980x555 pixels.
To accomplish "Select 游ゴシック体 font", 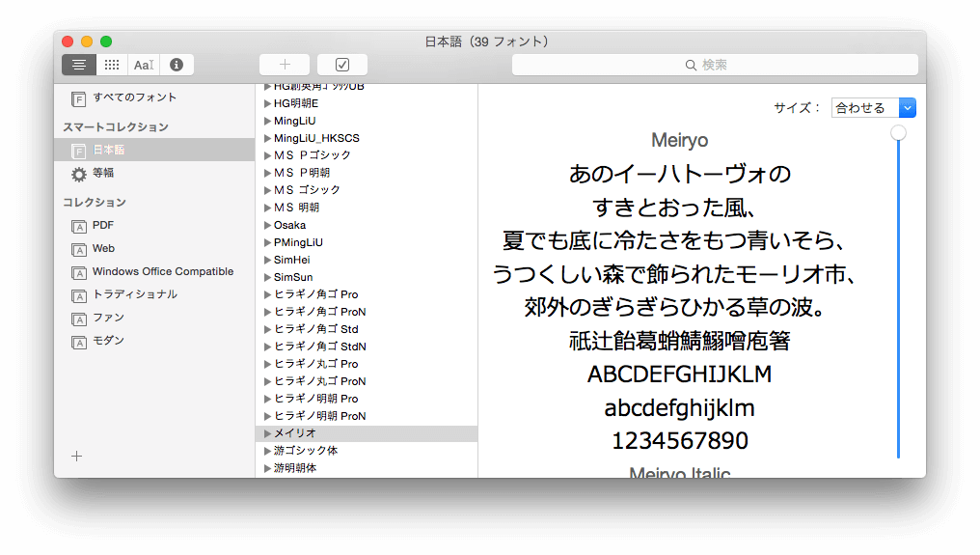I will tap(367, 451).
